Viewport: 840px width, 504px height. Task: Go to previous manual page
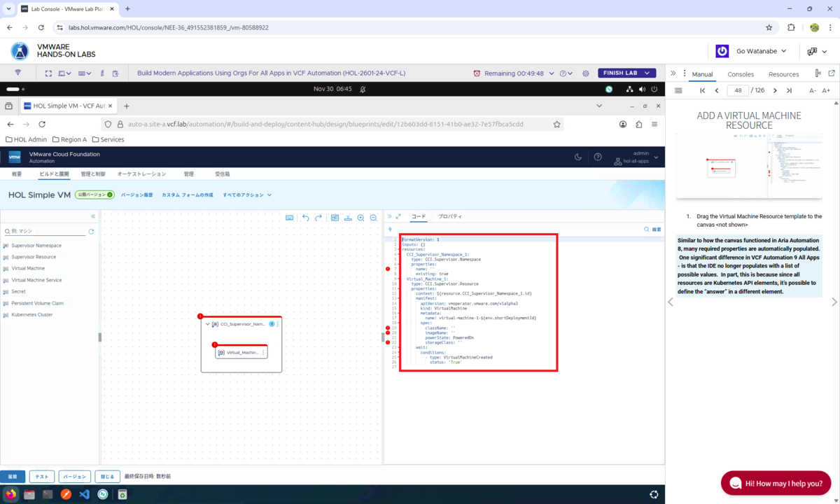(717, 90)
